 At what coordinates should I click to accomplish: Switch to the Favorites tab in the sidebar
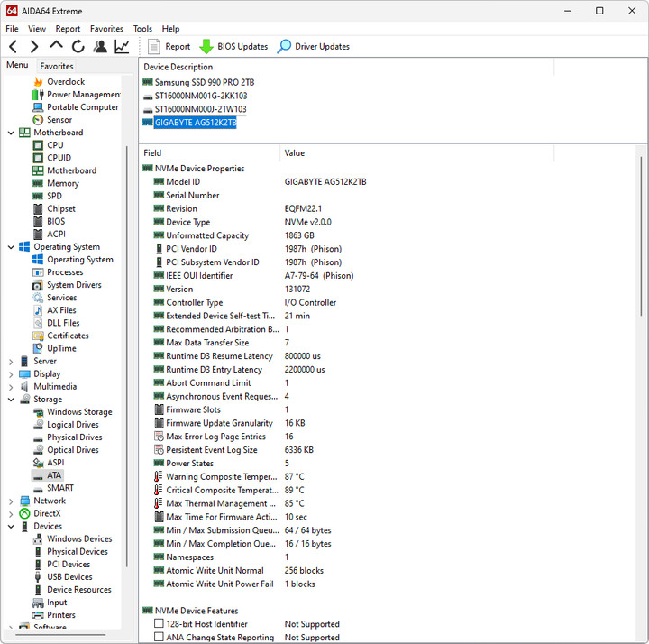[x=56, y=66]
